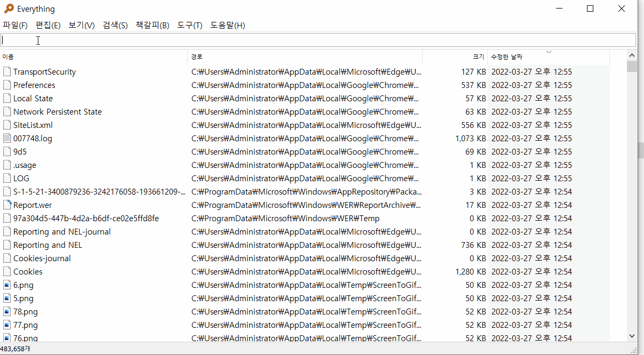The height and width of the screenshot is (355, 644).
Task: Open the 편집(E) menu
Action: click(48, 25)
